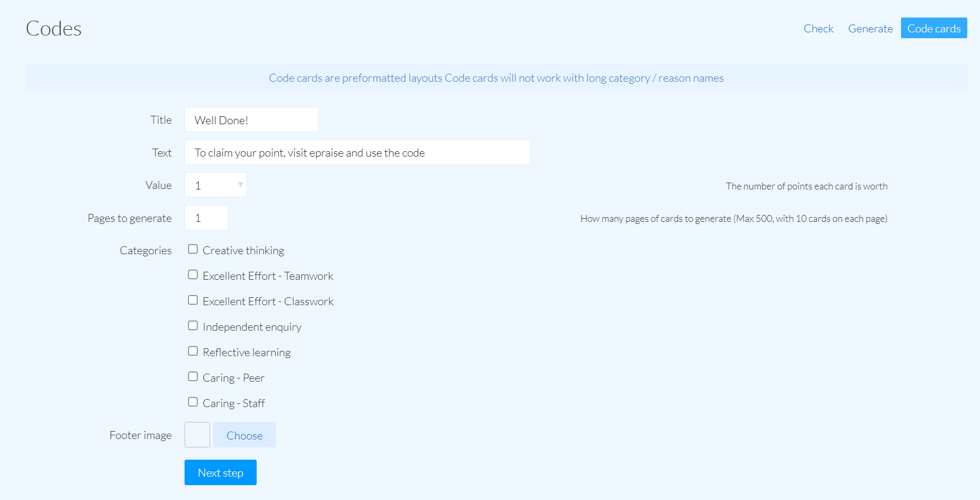
Task: Select the Code cards tab
Action: (933, 29)
